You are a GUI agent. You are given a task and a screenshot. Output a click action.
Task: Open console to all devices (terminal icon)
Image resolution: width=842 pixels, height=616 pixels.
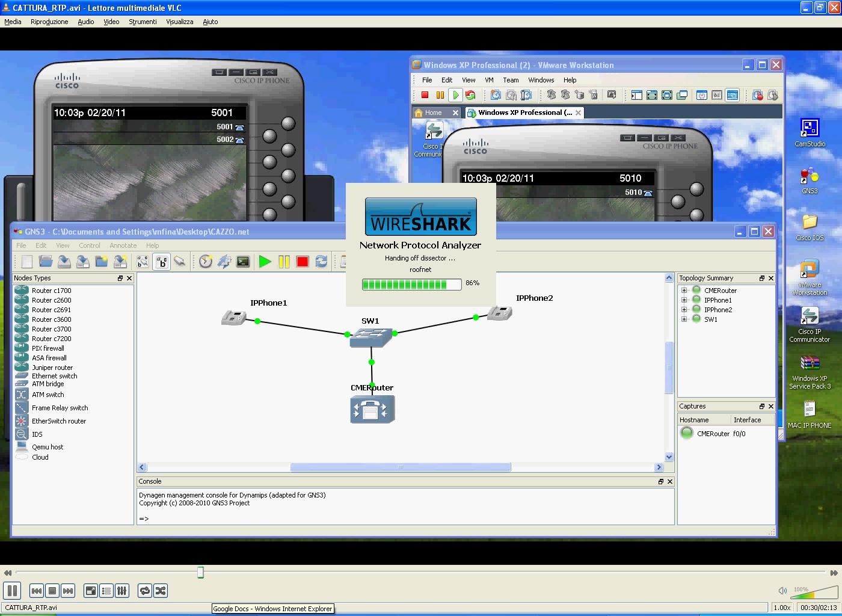click(x=243, y=261)
